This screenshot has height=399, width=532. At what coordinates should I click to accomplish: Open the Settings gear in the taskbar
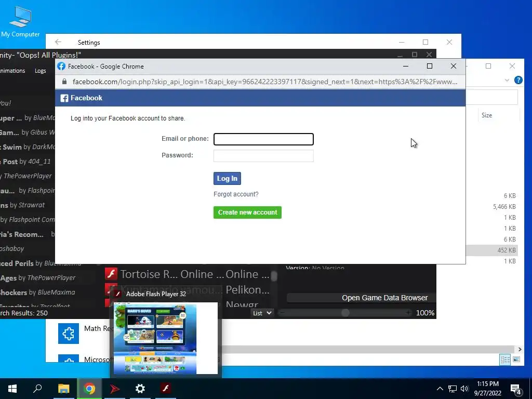[x=140, y=389]
